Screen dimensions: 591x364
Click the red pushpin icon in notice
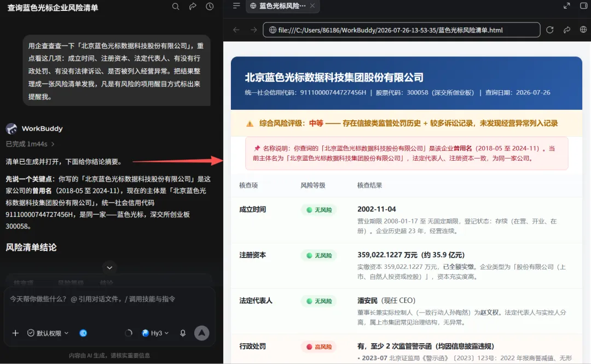(x=257, y=148)
